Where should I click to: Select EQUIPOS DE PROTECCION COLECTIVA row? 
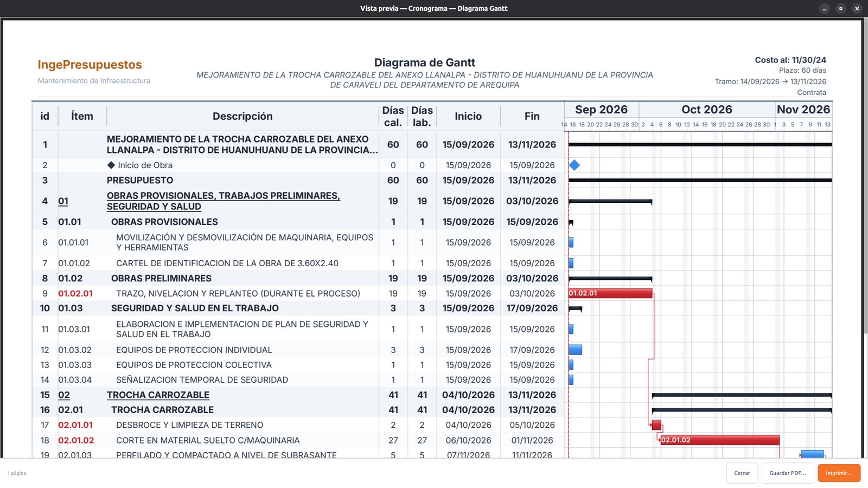pyautogui.click(x=297, y=365)
